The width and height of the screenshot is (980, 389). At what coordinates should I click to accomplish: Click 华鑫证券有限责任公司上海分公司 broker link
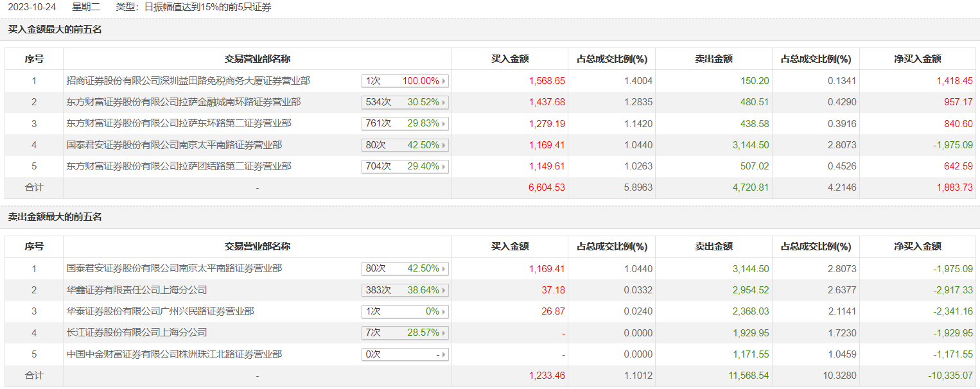[x=137, y=290]
